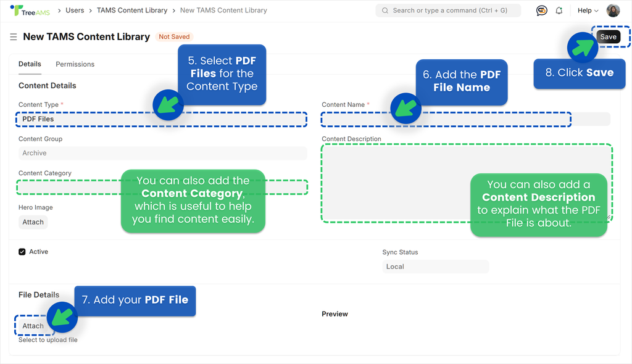Open TAMS Content Library breadcrumb

(x=132, y=10)
